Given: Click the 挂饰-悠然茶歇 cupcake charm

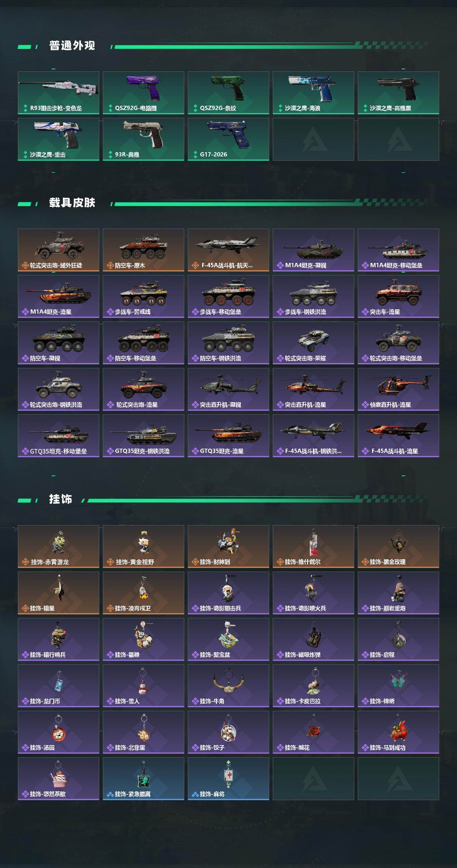Looking at the screenshot, I should pyautogui.click(x=59, y=779).
